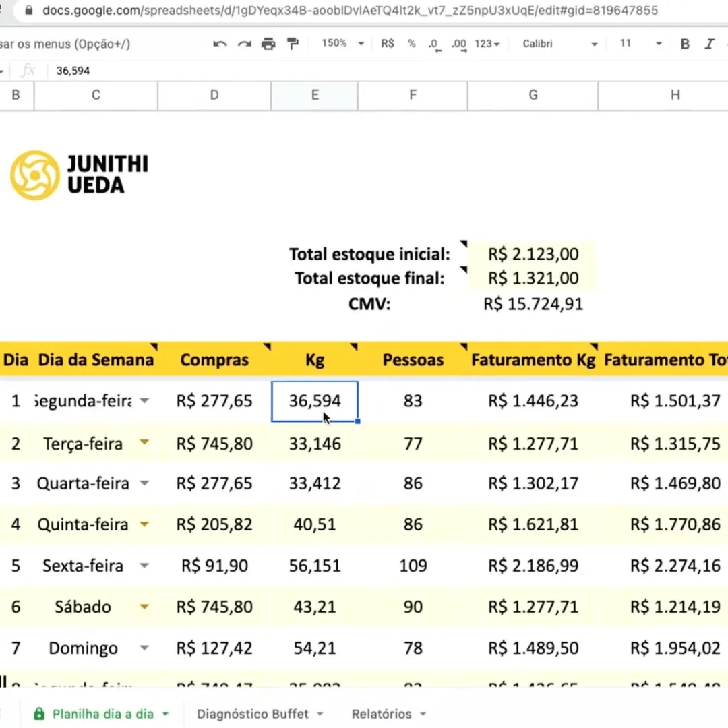Switch to Planilha dia a dia sheet tab
The height and width of the screenshot is (728, 728).
coord(102,714)
